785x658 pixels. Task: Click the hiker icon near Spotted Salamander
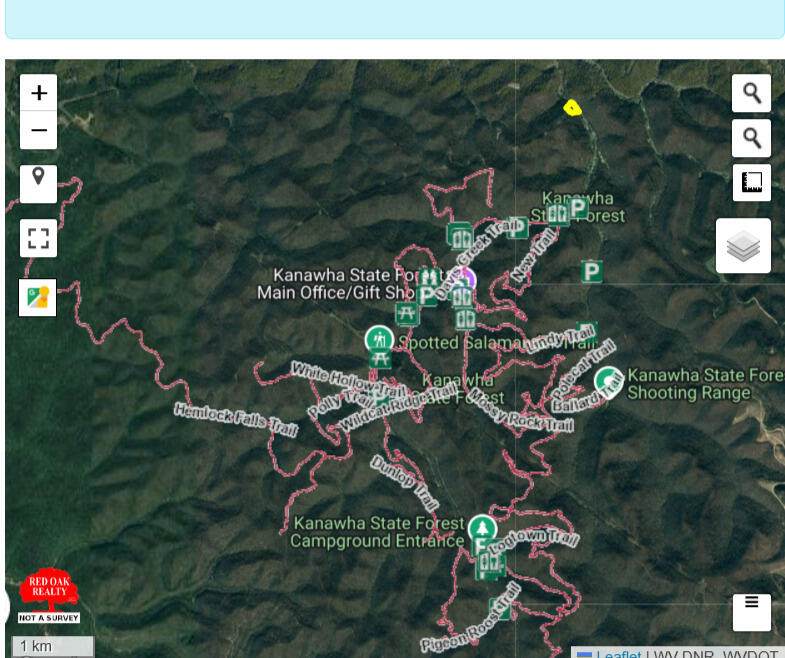tap(378, 340)
